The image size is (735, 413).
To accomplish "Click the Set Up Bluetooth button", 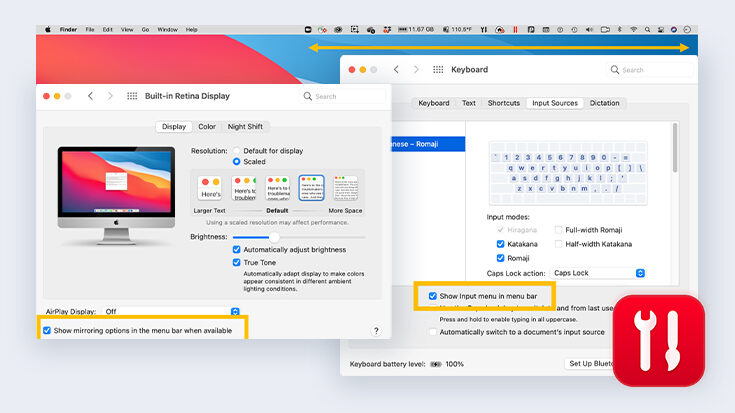I will tap(589, 363).
